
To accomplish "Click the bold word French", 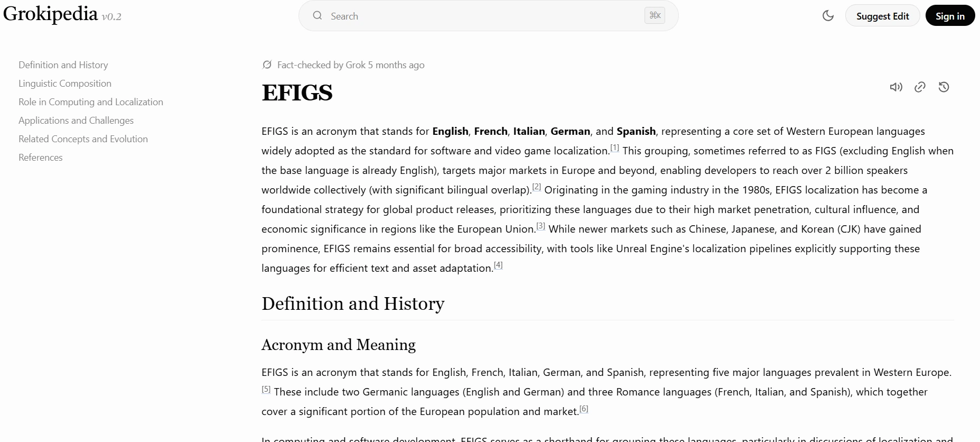I will (x=491, y=131).
